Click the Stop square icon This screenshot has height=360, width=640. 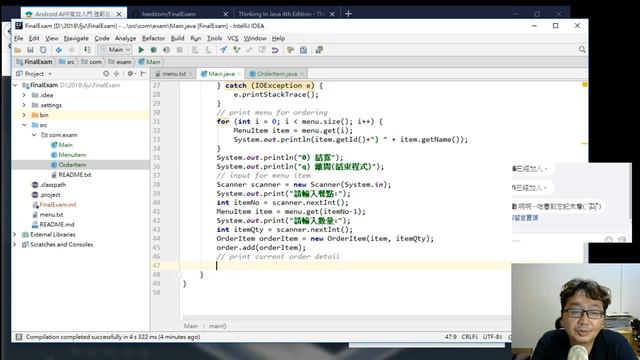point(180,50)
